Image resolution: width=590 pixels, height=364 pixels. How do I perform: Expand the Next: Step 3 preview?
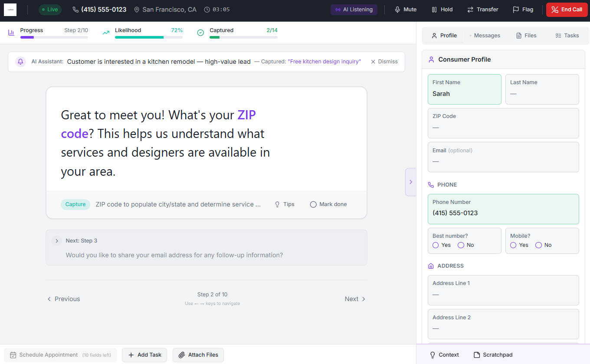tap(57, 240)
